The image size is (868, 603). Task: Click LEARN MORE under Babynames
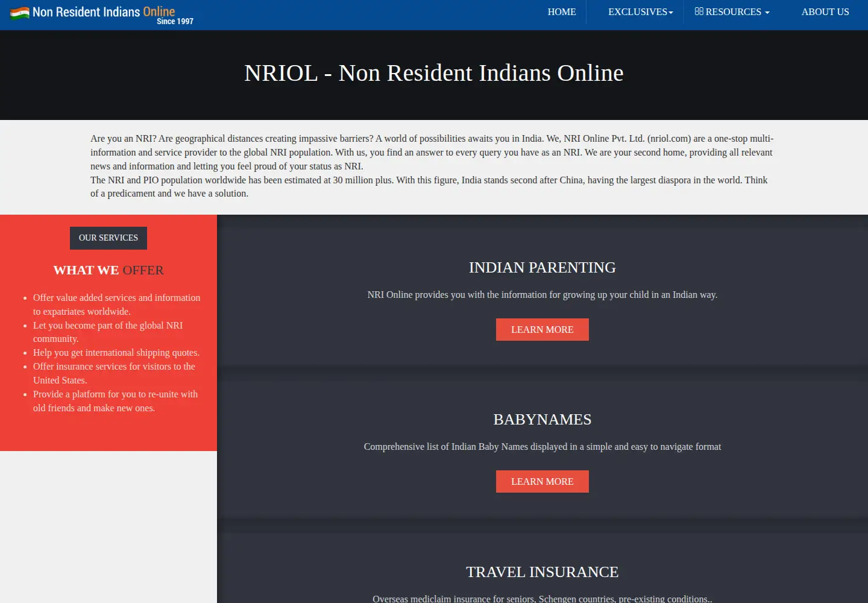pyautogui.click(x=542, y=482)
